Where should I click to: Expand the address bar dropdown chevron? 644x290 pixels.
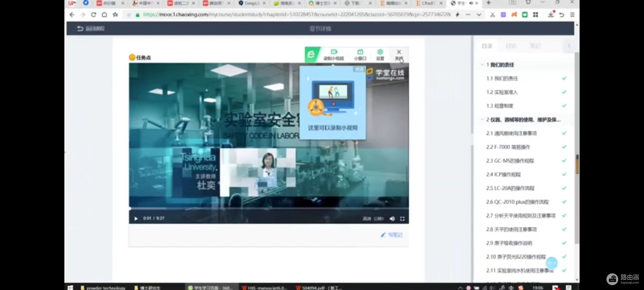[479, 15]
